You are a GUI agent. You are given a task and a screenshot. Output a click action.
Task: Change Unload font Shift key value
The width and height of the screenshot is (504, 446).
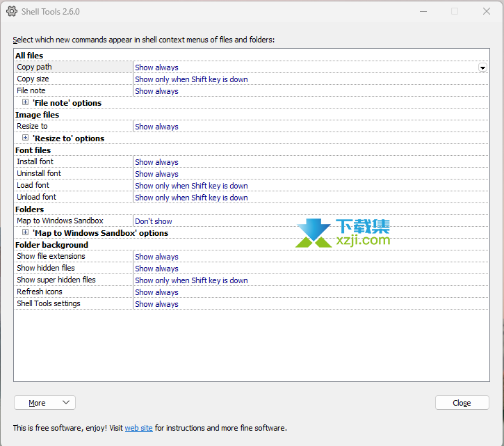point(191,198)
